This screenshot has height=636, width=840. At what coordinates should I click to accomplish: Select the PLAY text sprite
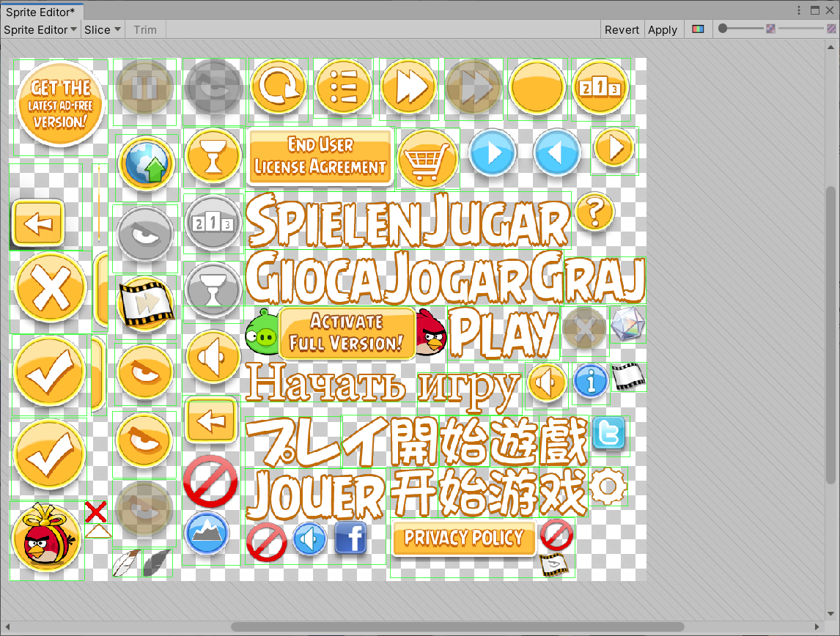tap(503, 333)
